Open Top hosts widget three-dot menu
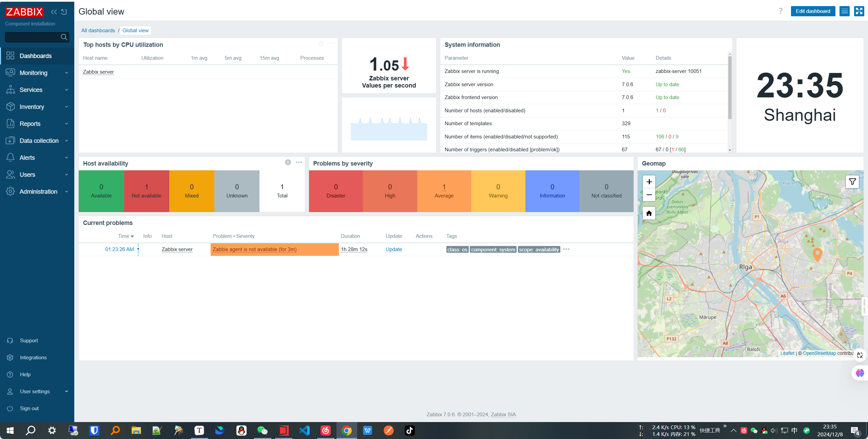868x439 pixels. 332,43
